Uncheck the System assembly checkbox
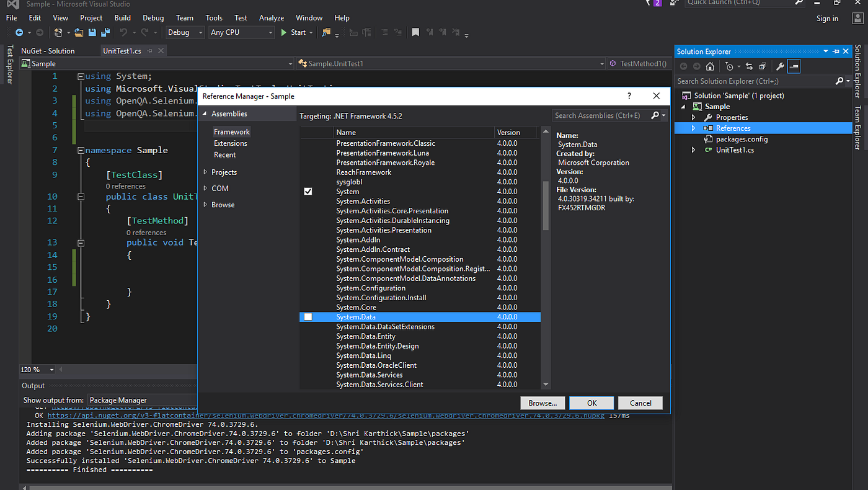 tap(308, 192)
